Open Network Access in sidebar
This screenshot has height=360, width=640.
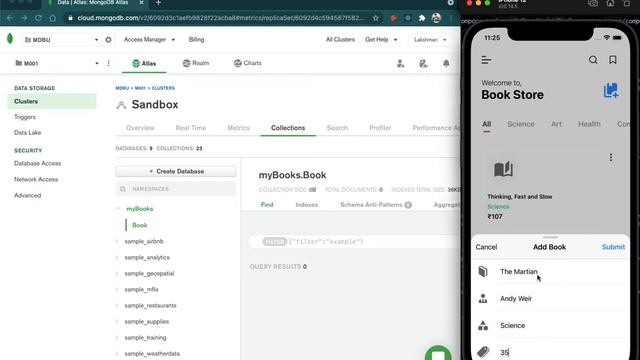click(36, 180)
